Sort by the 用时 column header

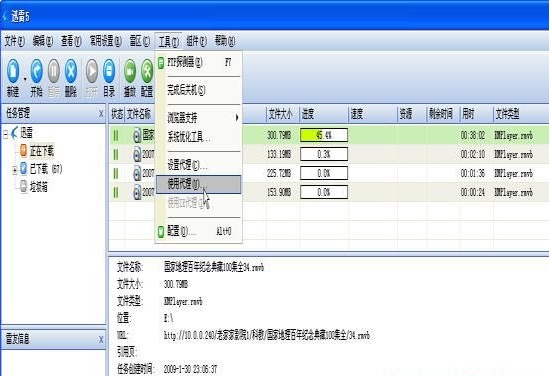tap(477, 114)
